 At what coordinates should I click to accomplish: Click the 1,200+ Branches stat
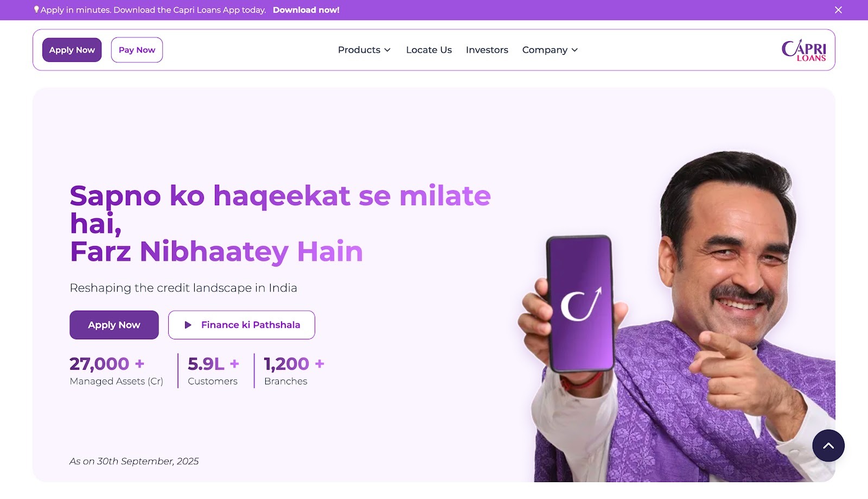(294, 371)
